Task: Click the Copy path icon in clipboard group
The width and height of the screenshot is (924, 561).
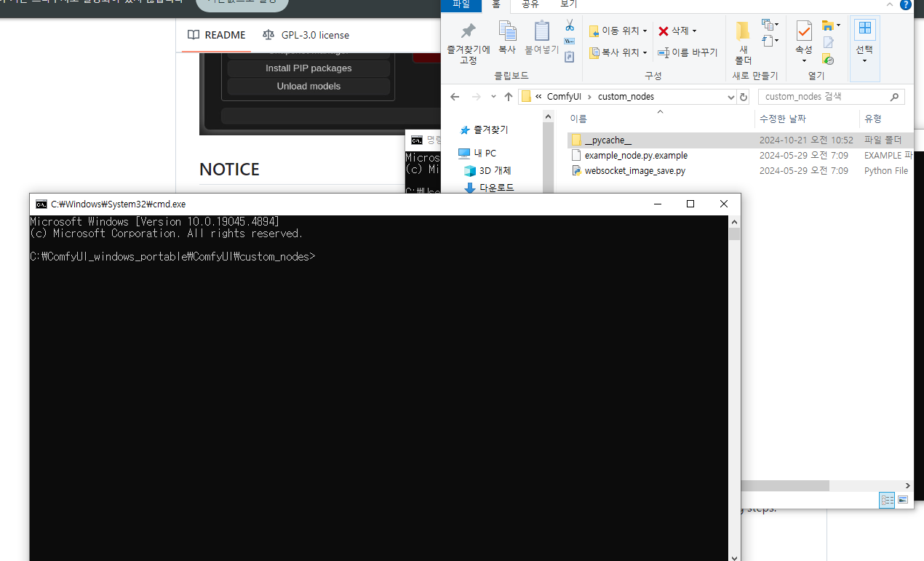Action: (x=570, y=41)
